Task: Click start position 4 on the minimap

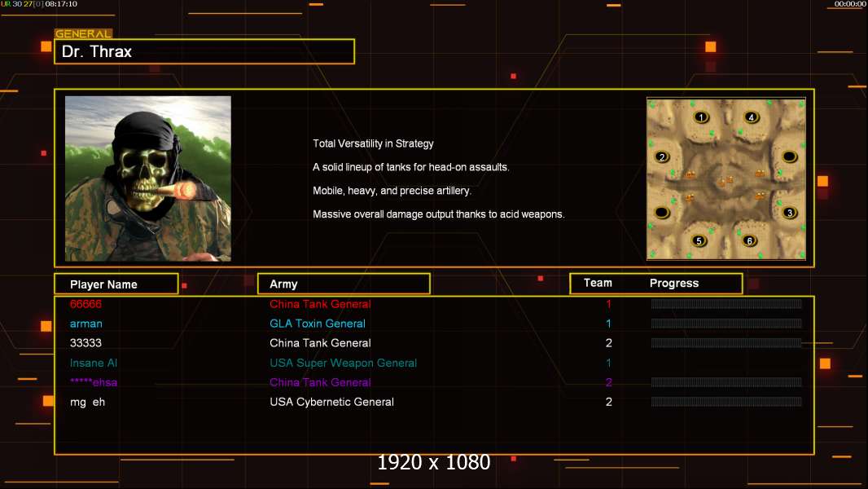Action: [x=752, y=117]
